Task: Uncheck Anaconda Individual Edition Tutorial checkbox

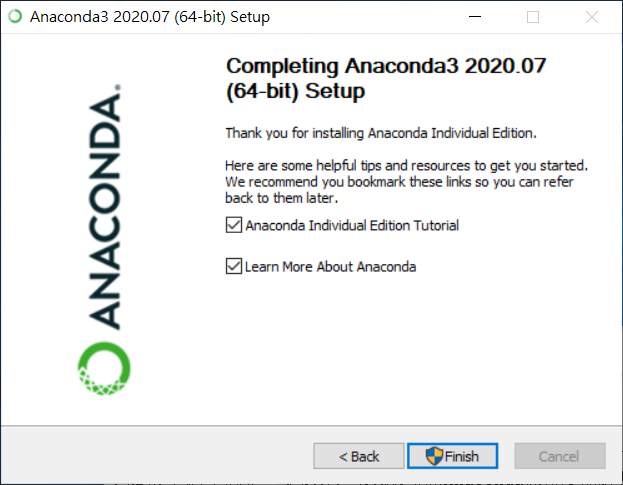Action: coord(234,225)
